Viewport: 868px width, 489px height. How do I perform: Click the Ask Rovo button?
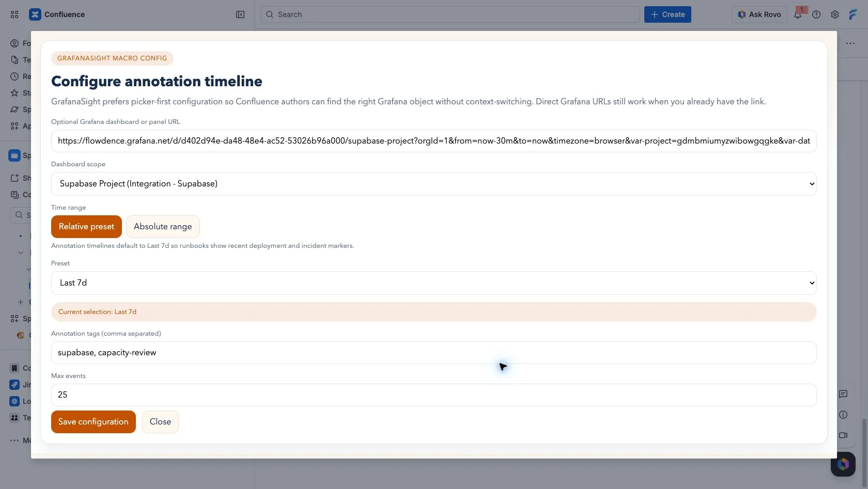point(759,14)
